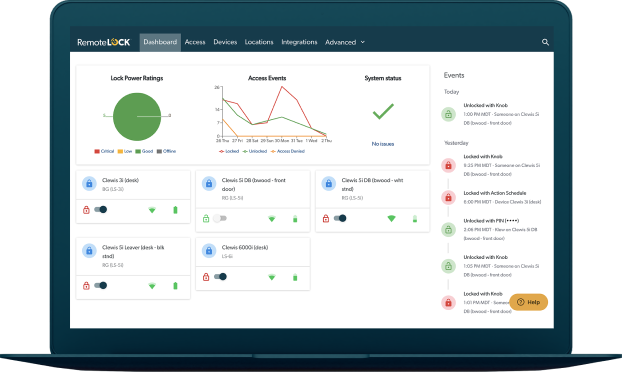This screenshot has width=622, height=372.
Task: Click green unlock icon of PIN unlock event
Action: click(x=448, y=230)
